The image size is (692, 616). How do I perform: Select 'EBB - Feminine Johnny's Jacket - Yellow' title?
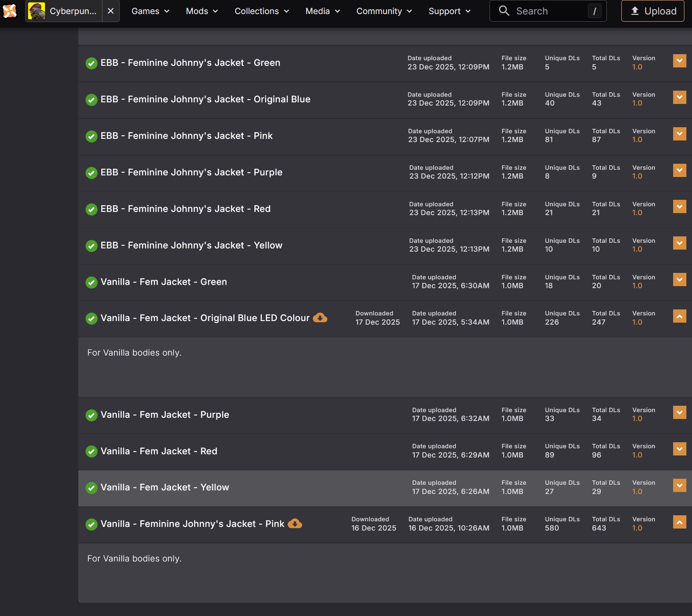[x=192, y=246]
